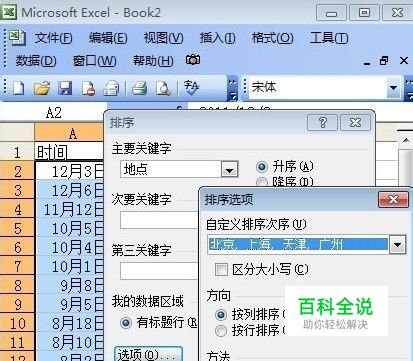Open the 窗口(W) menu

click(x=95, y=61)
